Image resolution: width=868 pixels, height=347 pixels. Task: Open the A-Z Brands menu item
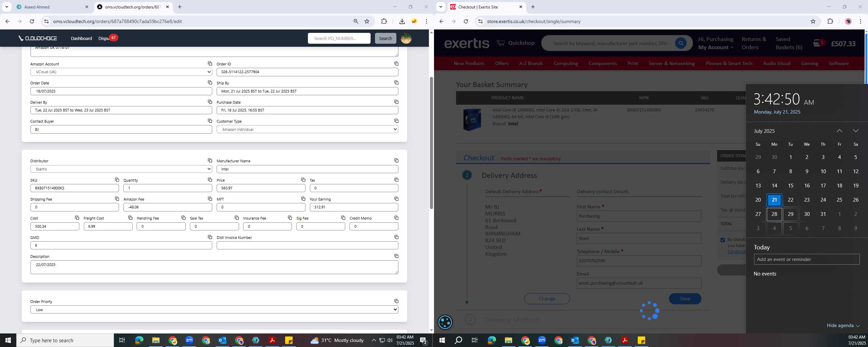point(531,63)
